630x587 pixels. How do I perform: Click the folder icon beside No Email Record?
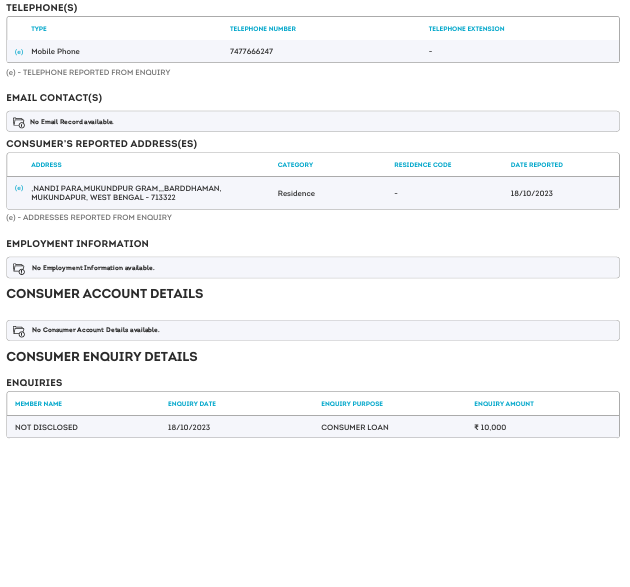click(x=18, y=122)
